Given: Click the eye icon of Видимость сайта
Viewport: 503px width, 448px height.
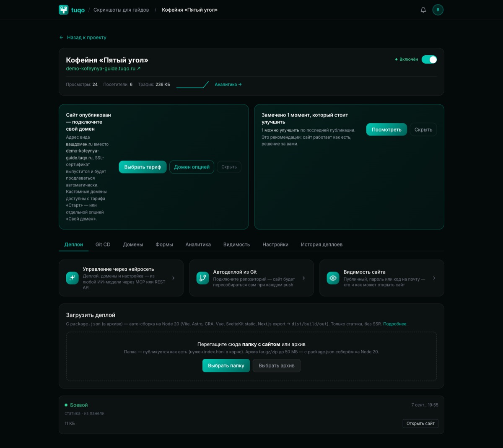Looking at the screenshot, I should (333, 278).
